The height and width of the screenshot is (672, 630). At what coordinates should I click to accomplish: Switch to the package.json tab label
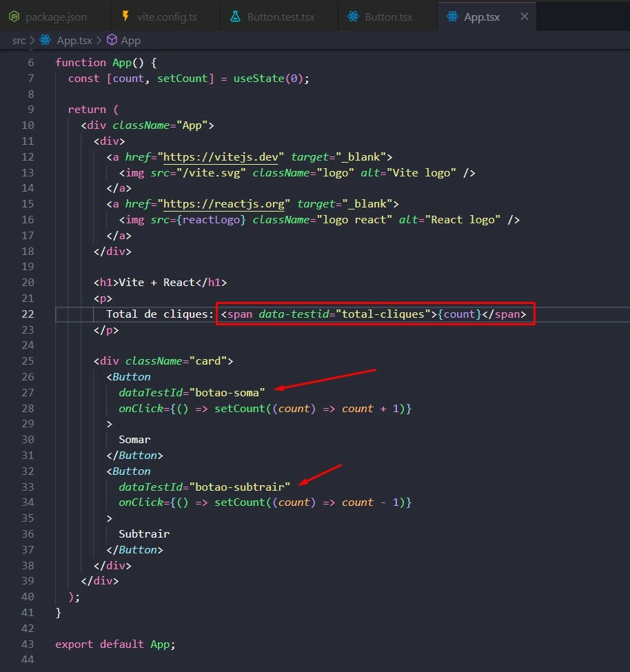pyautogui.click(x=56, y=17)
